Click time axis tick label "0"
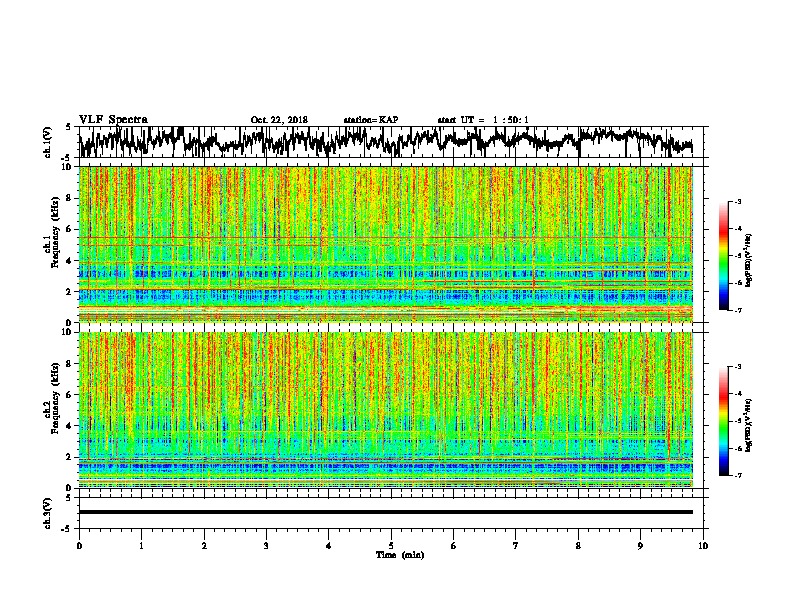Viewport: 792px width, 612px height. click(79, 546)
